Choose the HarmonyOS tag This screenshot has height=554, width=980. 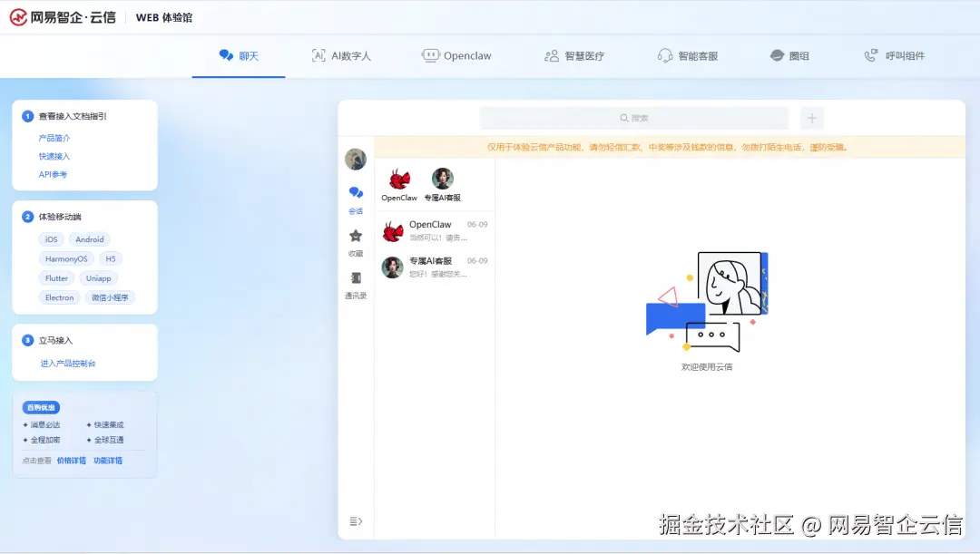click(x=66, y=258)
